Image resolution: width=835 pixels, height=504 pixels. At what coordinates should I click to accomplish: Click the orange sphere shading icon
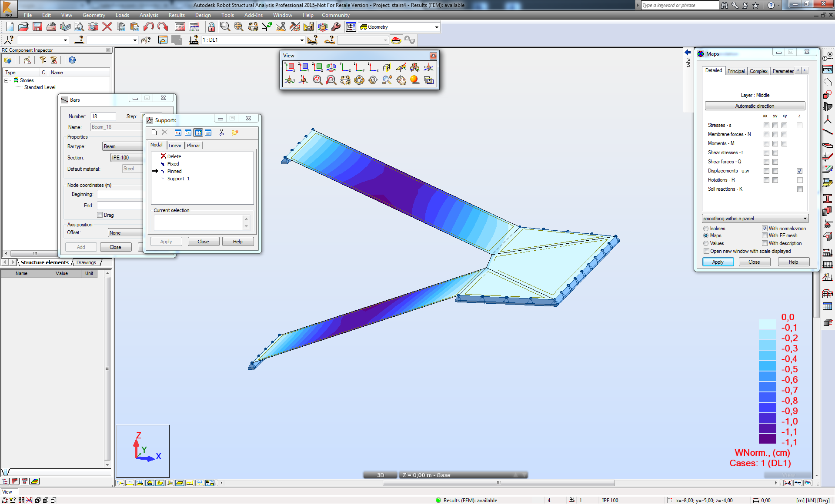415,80
